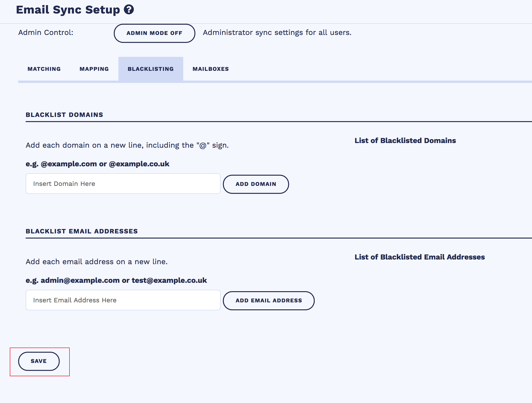Screen dimensions: 532x403
Task: Select the Blacklisting tab
Action: click(x=151, y=69)
